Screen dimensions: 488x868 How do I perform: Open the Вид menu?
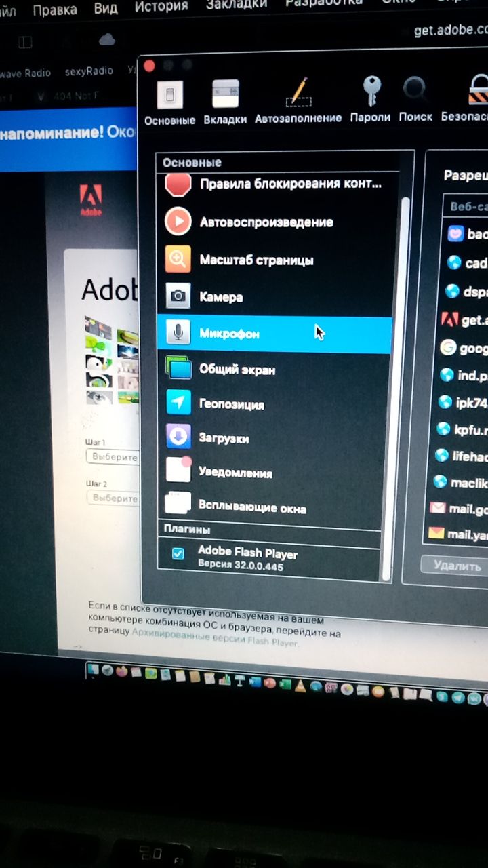pyautogui.click(x=106, y=8)
